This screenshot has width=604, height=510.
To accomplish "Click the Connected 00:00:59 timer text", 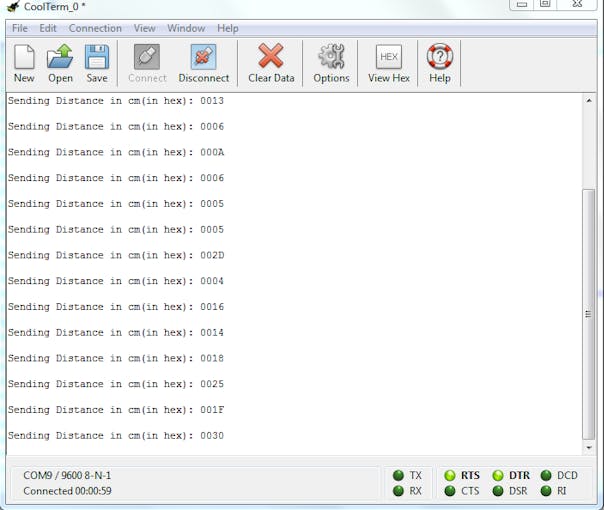I will (x=67, y=491).
